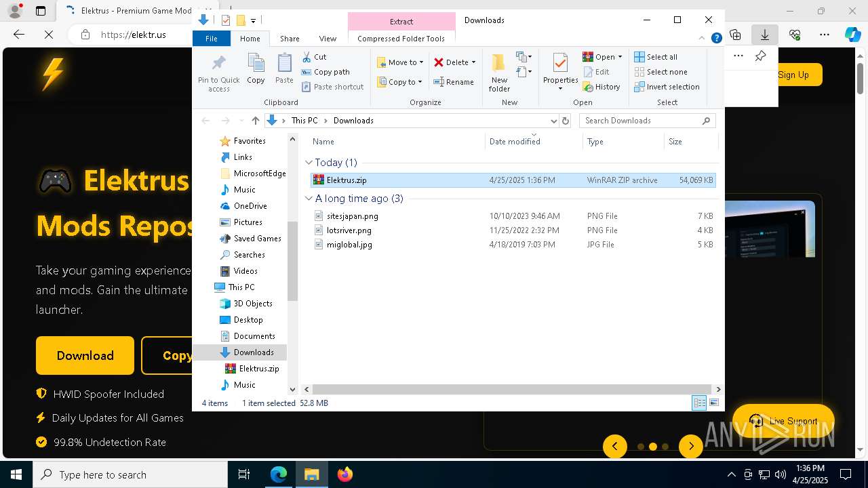Open Desktop in navigation pane
This screenshot has width=868, height=488.
[x=248, y=320]
